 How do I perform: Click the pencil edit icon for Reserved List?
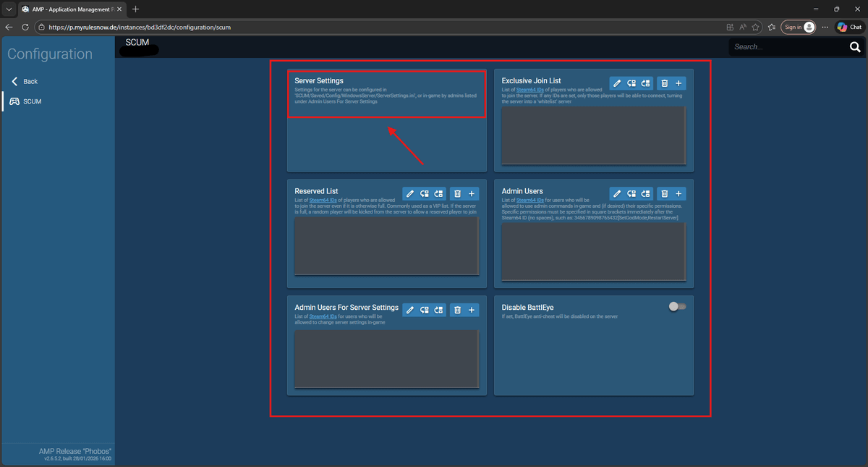[x=410, y=194]
